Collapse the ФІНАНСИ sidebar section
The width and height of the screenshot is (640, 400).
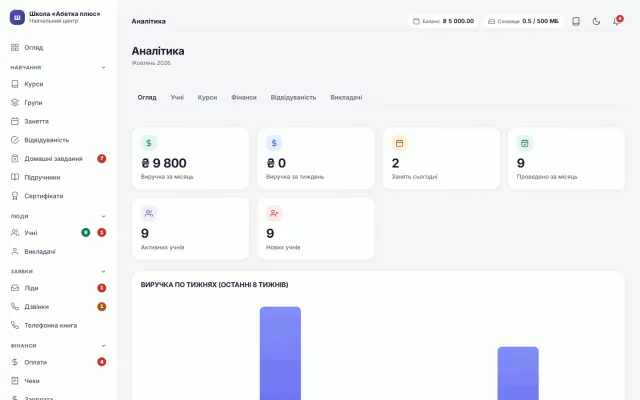[x=103, y=346]
